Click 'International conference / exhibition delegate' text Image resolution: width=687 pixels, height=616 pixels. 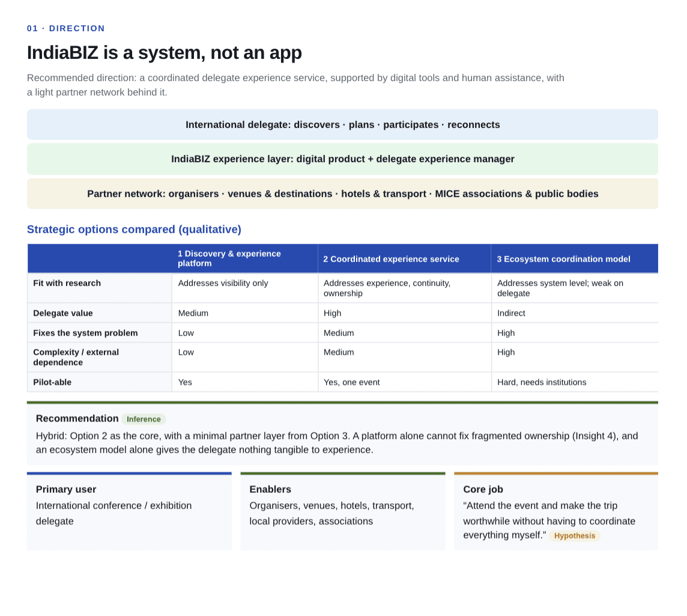[x=114, y=513]
